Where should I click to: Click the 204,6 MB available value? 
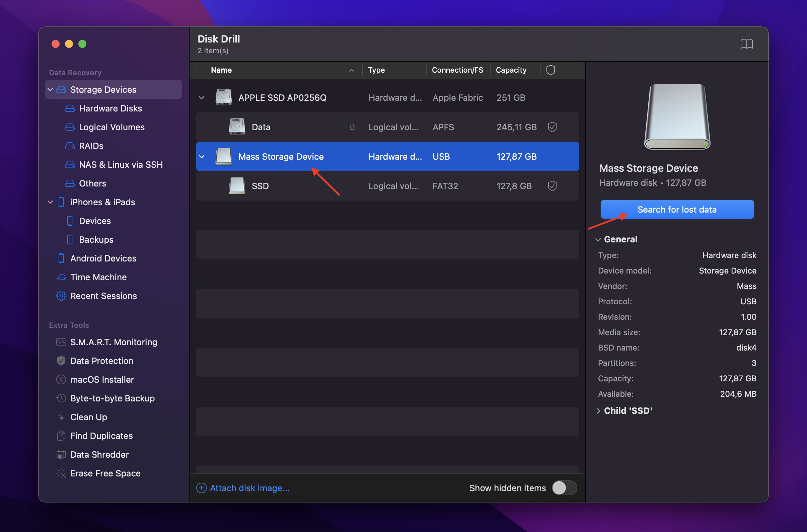[738, 394]
